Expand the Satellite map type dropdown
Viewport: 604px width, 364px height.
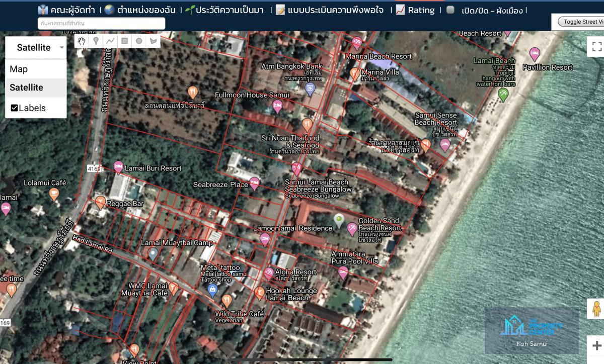(x=36, y=47)
